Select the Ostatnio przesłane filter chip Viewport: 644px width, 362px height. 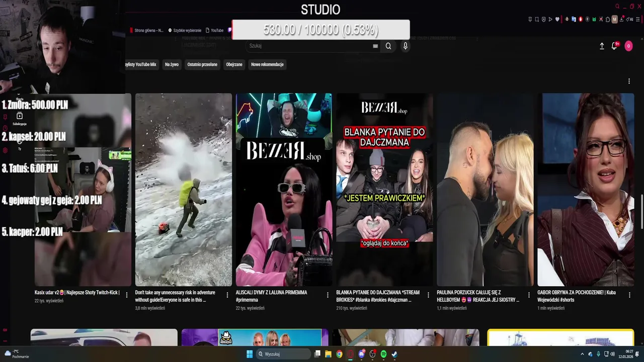coord(202,64)
